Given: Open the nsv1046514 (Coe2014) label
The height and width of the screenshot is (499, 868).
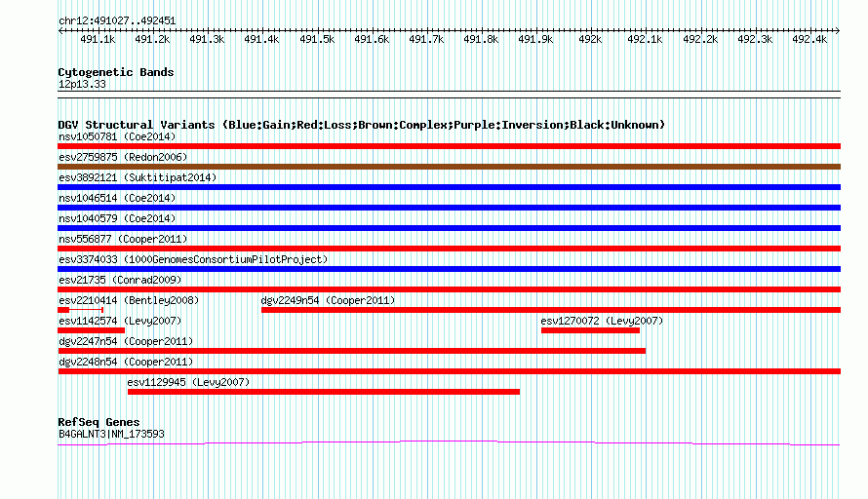Looking at the screenshot, I should [x=117, y=198].
